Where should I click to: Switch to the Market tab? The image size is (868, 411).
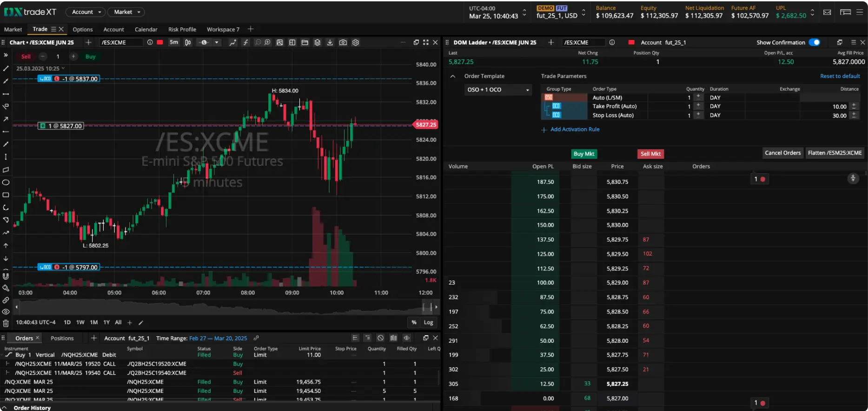coord(13,29)
